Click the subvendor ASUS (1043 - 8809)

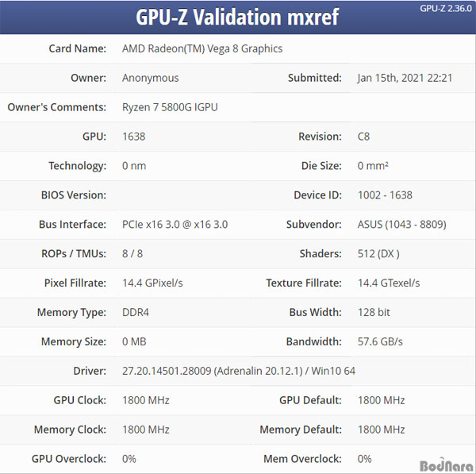(x=401, y=225)
